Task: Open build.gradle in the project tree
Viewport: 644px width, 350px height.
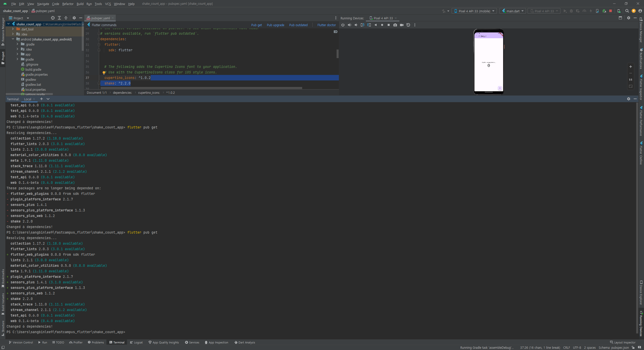Action: [33, 69]
